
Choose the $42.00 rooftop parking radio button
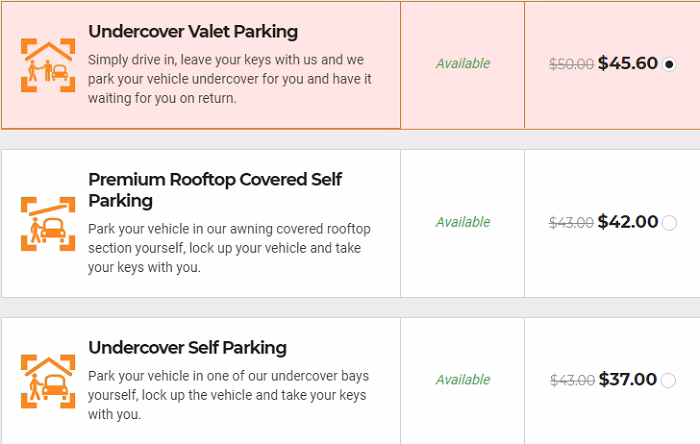coord(669,223)
